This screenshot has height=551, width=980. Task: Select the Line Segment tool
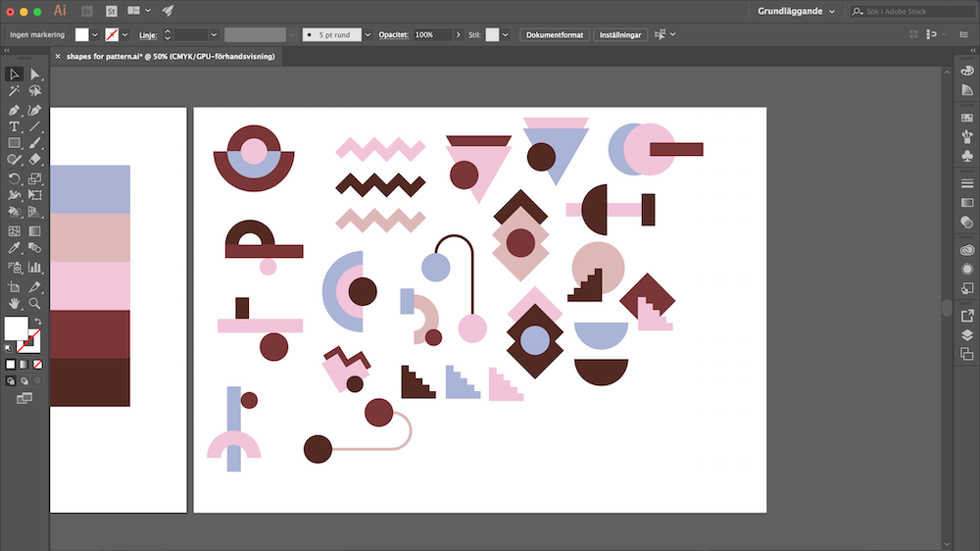35,126
